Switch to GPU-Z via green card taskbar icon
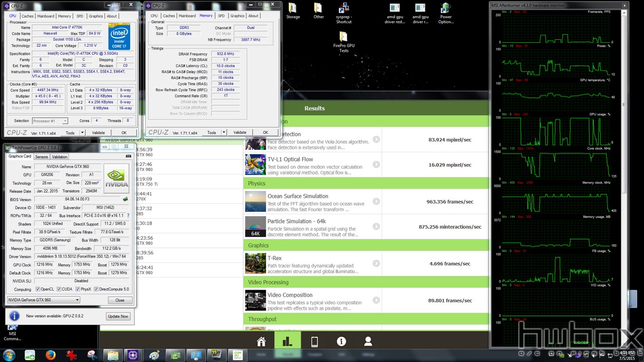 176,355
